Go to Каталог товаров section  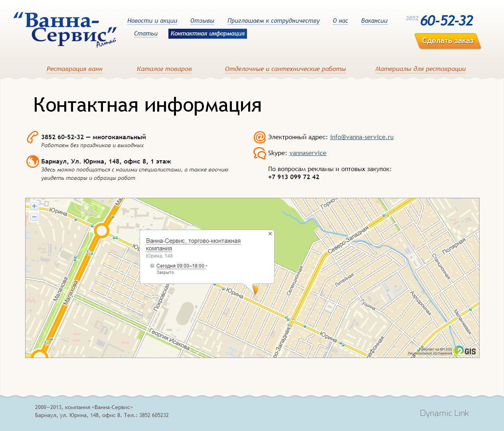coord(164,69)
